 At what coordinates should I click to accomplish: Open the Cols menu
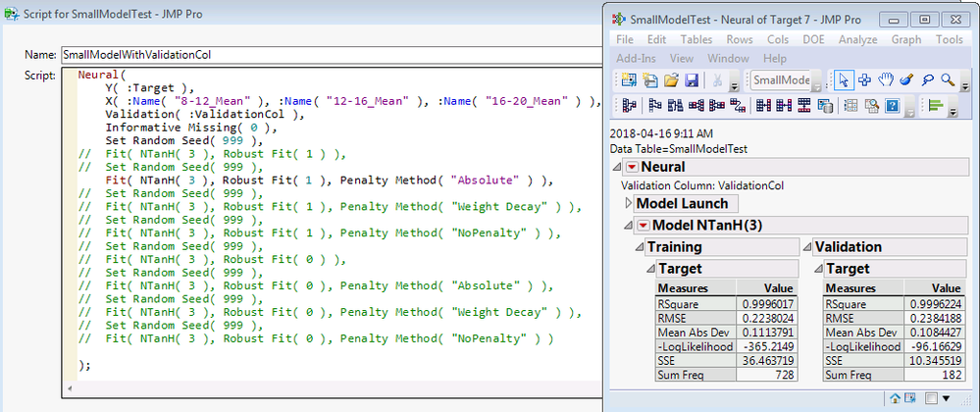tap(778, 39)
